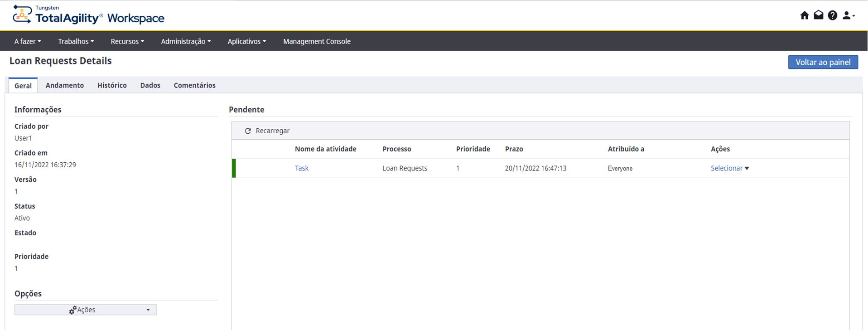
Task: Open Selecionar actions dropdown for Task
Action: pos(729,168)
